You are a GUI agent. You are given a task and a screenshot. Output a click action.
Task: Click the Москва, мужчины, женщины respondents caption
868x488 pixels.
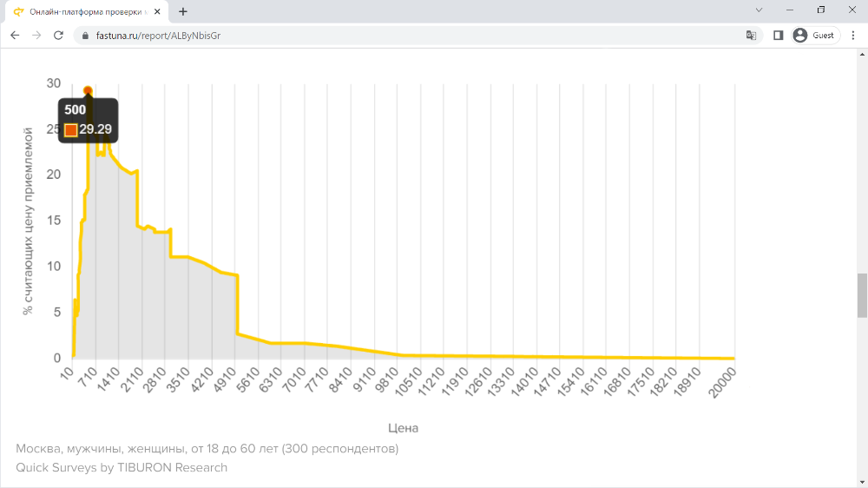(x=207, y=449)
